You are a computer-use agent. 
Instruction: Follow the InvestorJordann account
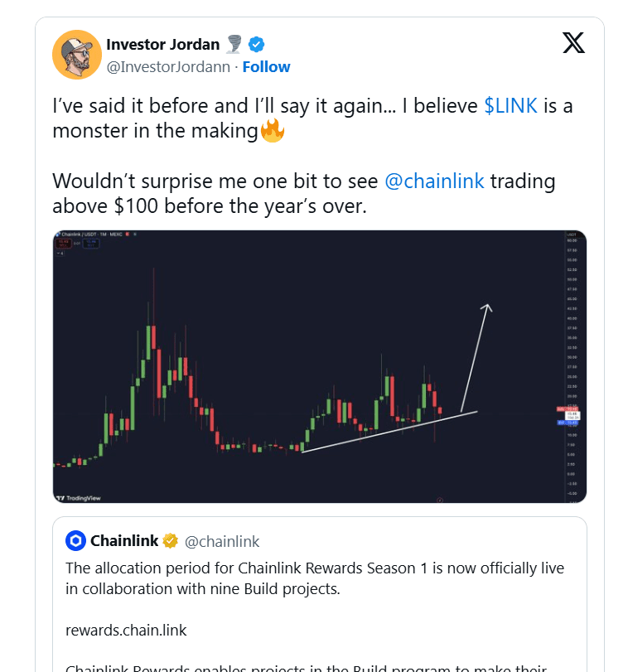[x=266, y=66]
